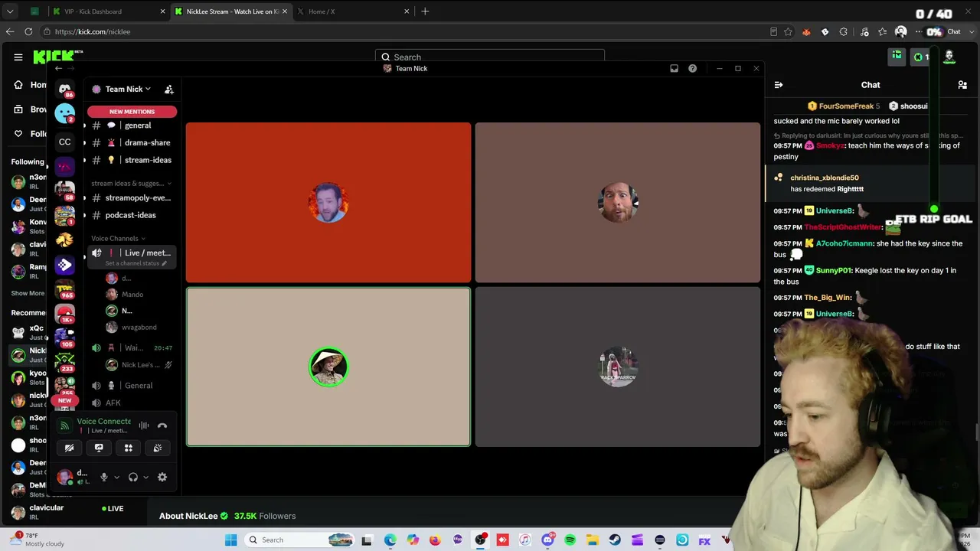Open the general text channel
The width and height of the screenshot is (980, 551).
point(132,126)
